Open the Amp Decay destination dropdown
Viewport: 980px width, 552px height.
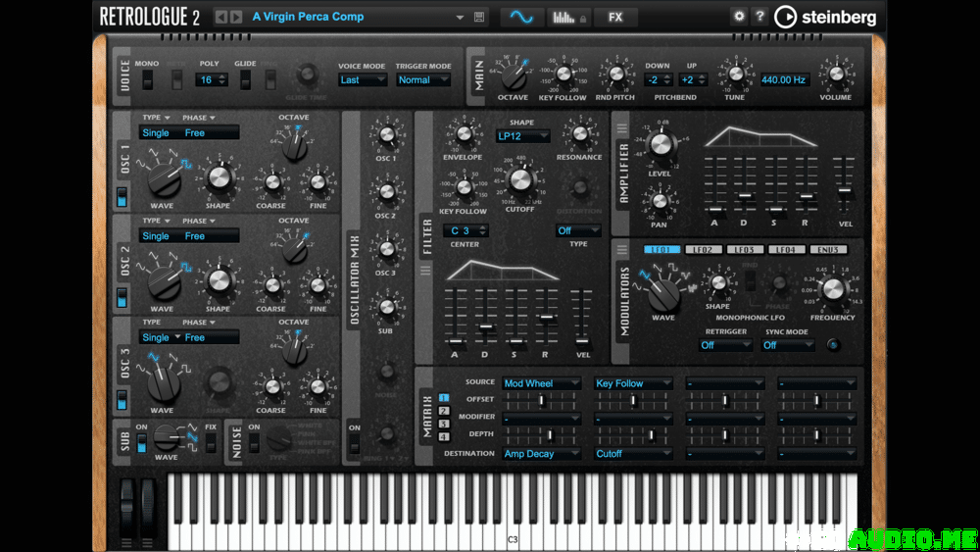pyautogui.click(x=541, y=454)
